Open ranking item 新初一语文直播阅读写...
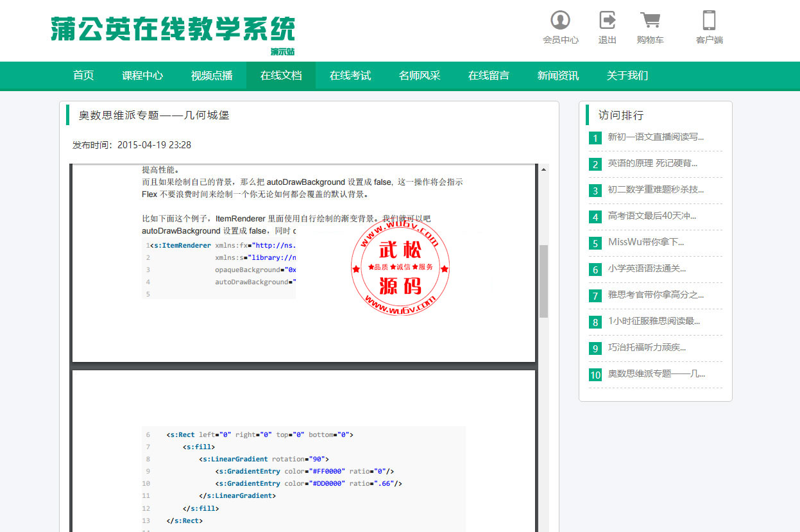The height and width of the screenshot is (532, 800). tap(656, 137)
